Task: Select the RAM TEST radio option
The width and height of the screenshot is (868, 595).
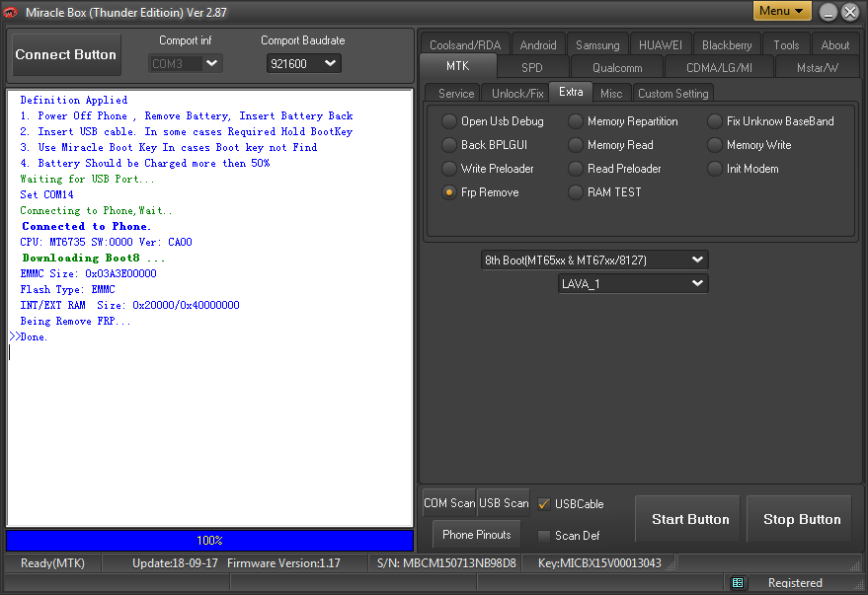Action: pos(575,192)
